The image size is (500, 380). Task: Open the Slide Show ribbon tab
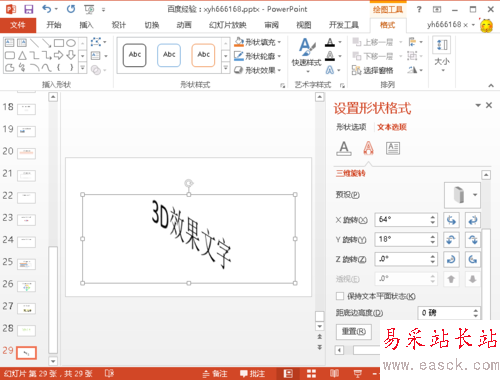(x=227, y=25)
